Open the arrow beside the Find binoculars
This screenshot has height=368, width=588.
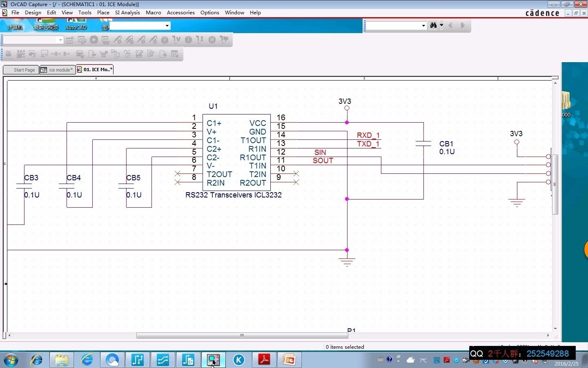pyautogui.click(x=441, y=25)
